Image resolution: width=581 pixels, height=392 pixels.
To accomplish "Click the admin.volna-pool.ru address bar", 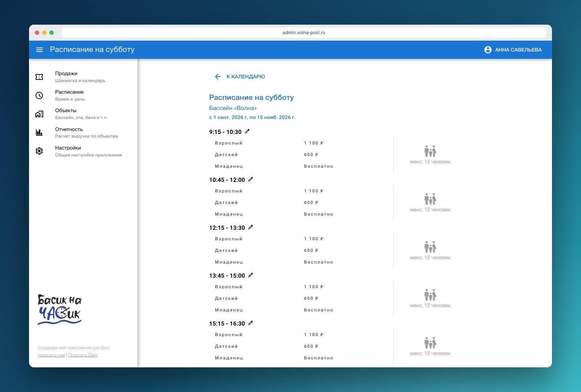I will point(304,33).
